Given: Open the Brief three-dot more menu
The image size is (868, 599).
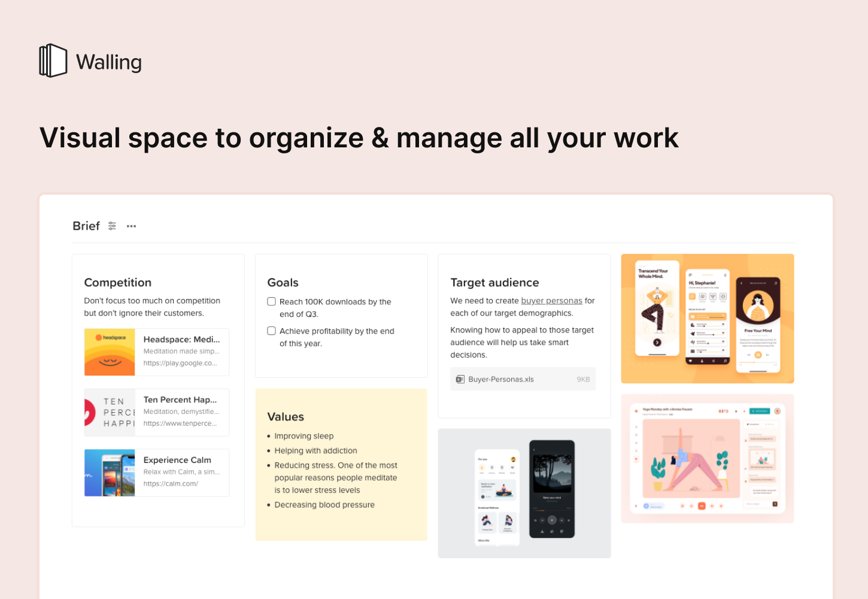Looking at the screenshot, I should (132, 226).
